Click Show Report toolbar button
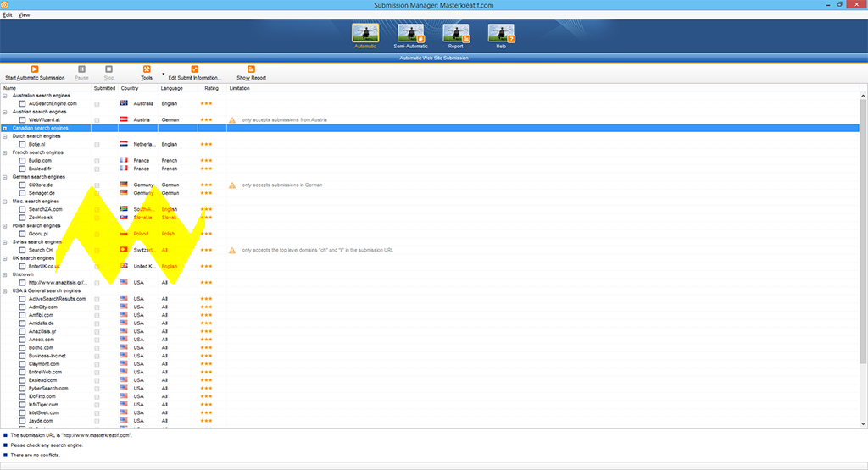Viewport: 868px width, 470px height. tap(251, 73)
